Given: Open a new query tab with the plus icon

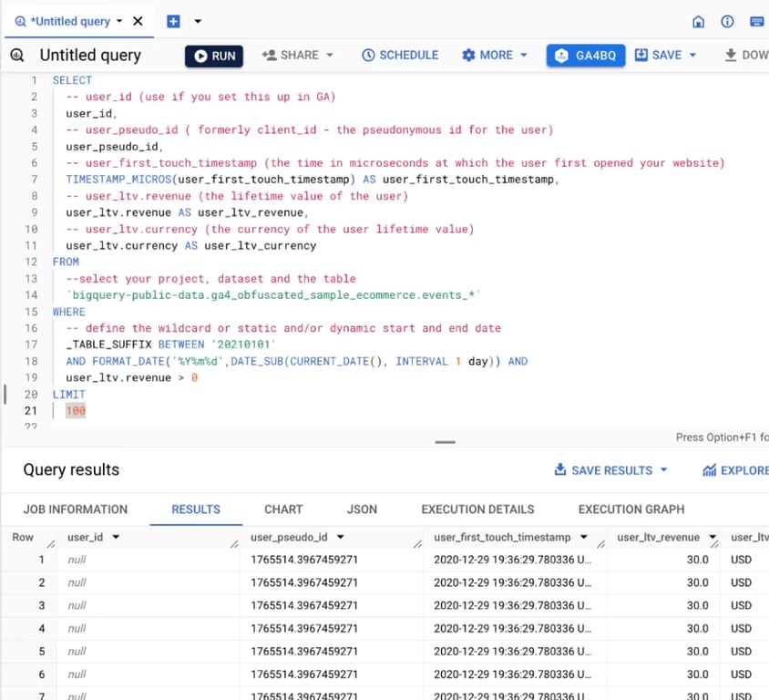Looking at the screenshot, I should click(x=174, y=21).
